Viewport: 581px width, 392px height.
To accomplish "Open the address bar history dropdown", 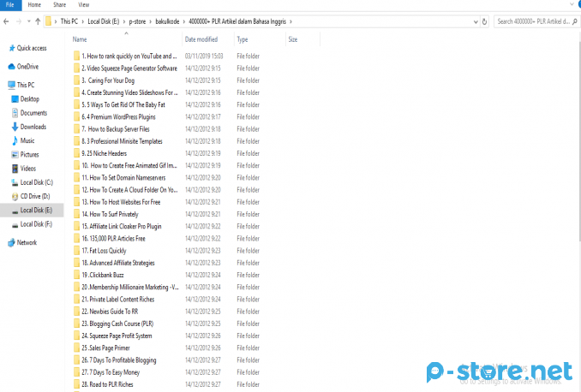I will click(474, 21).
